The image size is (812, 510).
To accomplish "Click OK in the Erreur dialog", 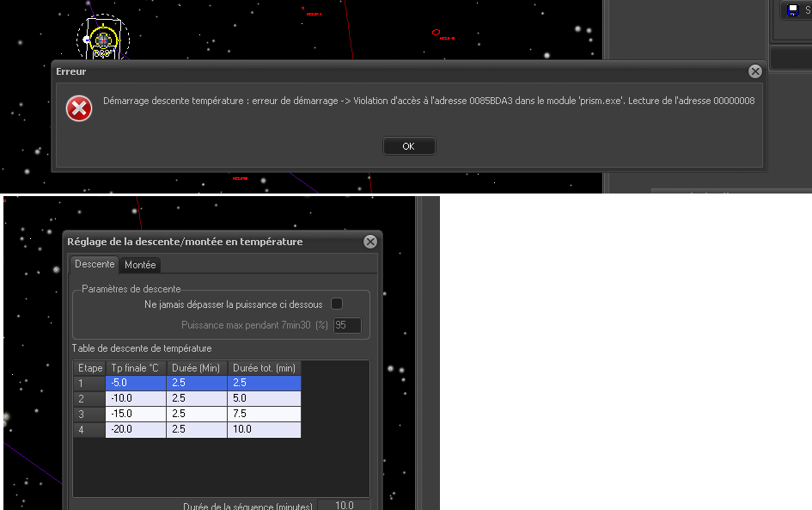I will coord(408,146).
